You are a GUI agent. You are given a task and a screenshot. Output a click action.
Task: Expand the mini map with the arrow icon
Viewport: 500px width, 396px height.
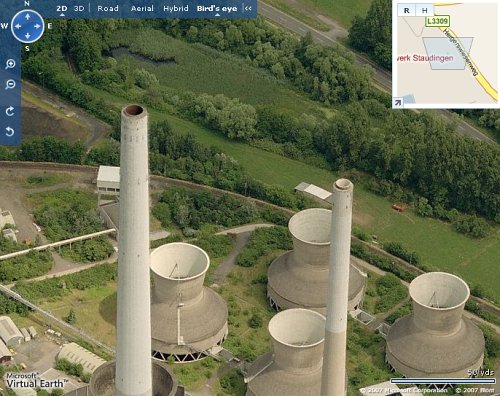click(x=398, y=103)
